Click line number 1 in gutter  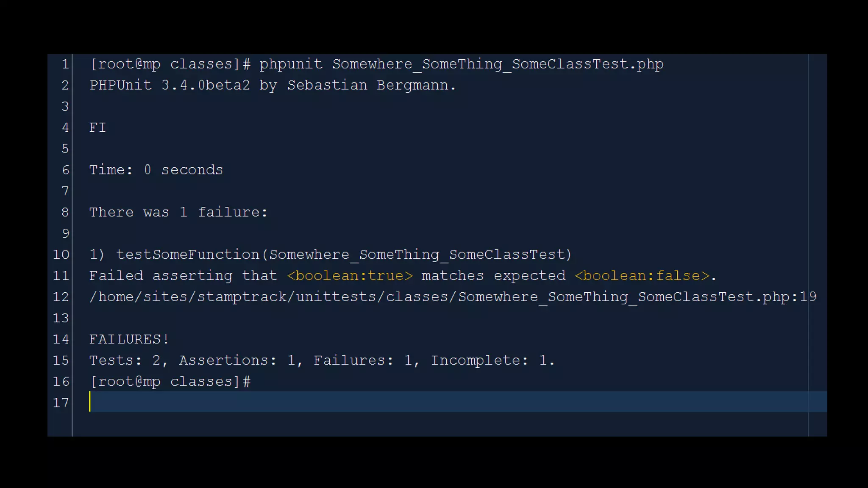[x=65, y=64]
